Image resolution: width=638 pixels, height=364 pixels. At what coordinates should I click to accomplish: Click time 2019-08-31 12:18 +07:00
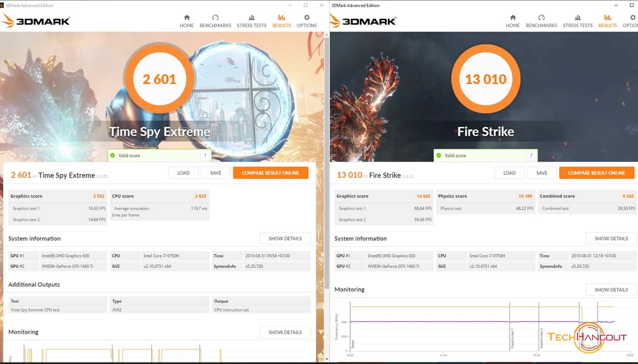[x=593, y=256]
